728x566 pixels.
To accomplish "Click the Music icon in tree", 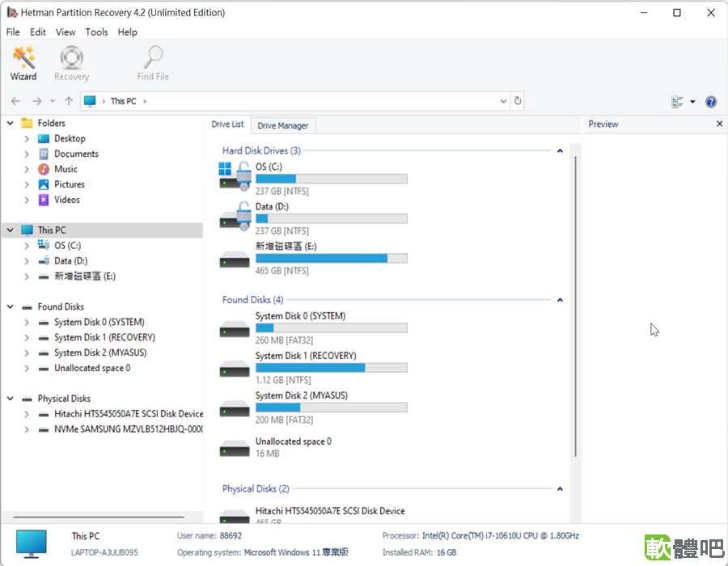I will [44, 169].
